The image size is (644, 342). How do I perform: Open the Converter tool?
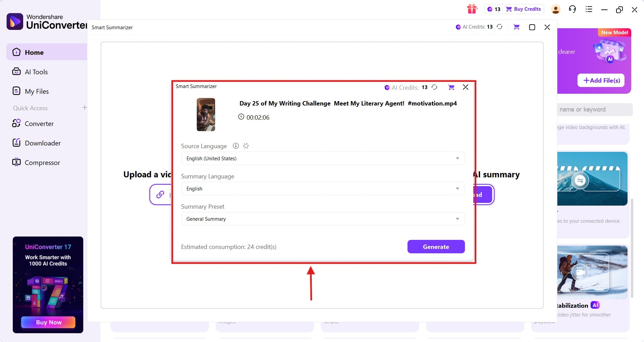(x=39, y=123)
